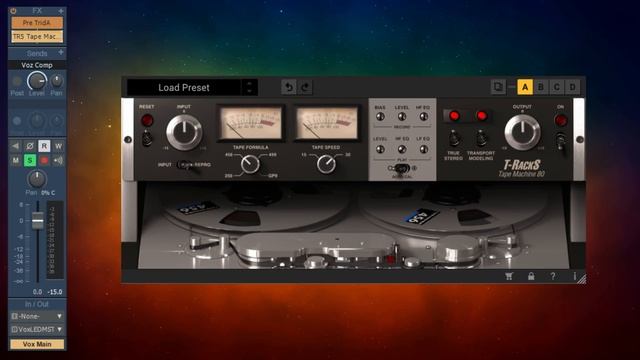
Task: Click the speaker arrow icon left of phase button
Action: click(x=16, y=146)
